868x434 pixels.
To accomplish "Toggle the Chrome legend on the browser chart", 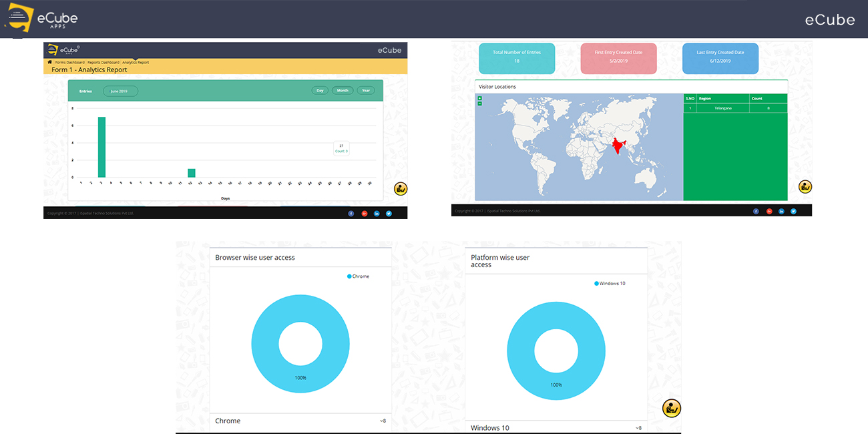I will [x=358, y=276].
